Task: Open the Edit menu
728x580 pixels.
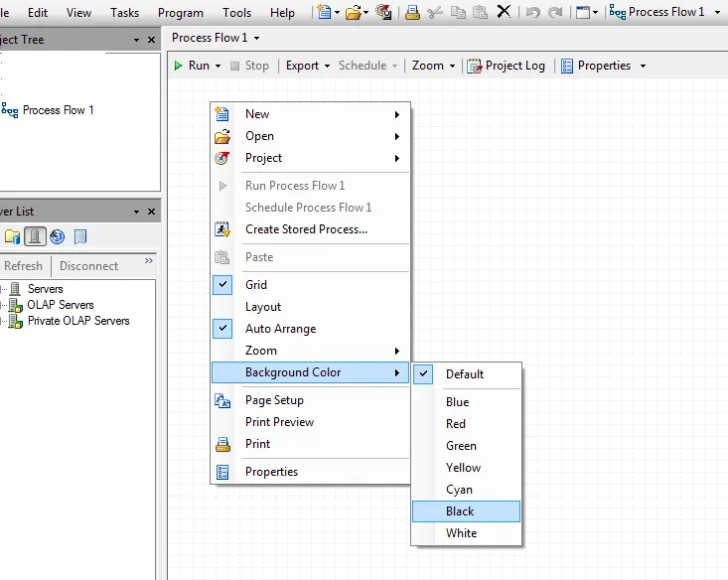Action: pos(38,13)
